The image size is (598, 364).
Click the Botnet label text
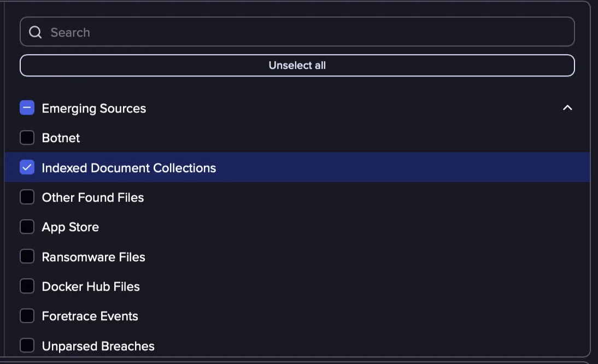[x=61, y=138]
